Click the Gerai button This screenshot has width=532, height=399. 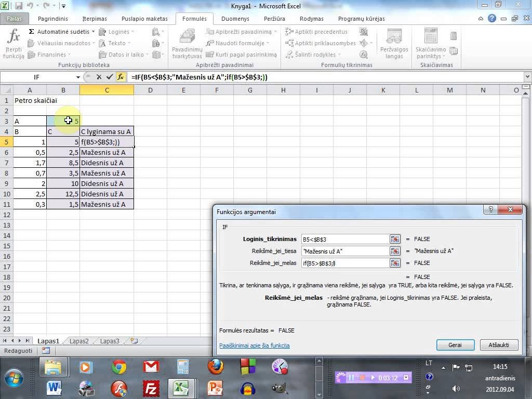pos(455,345)
